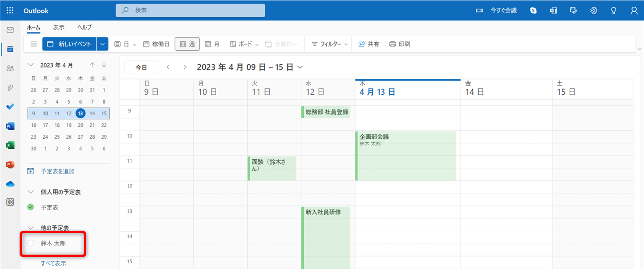
Task: Launch Excel from the left app rail
Action: [10, 145]
